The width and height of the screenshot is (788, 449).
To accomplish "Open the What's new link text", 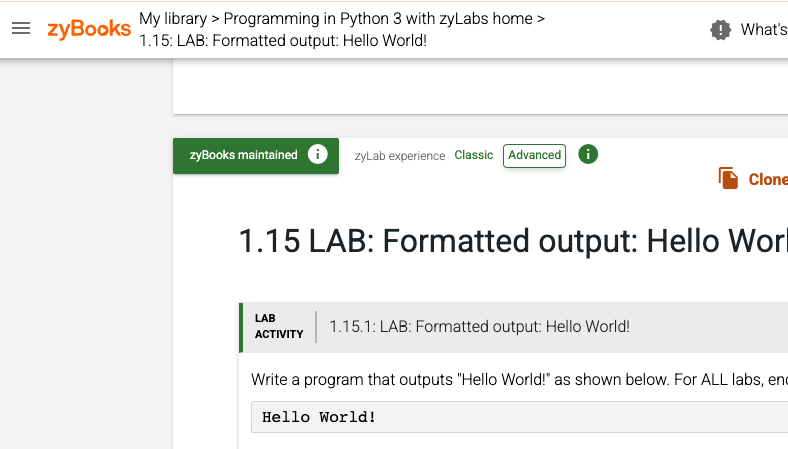I will click(x=764, y=30).
